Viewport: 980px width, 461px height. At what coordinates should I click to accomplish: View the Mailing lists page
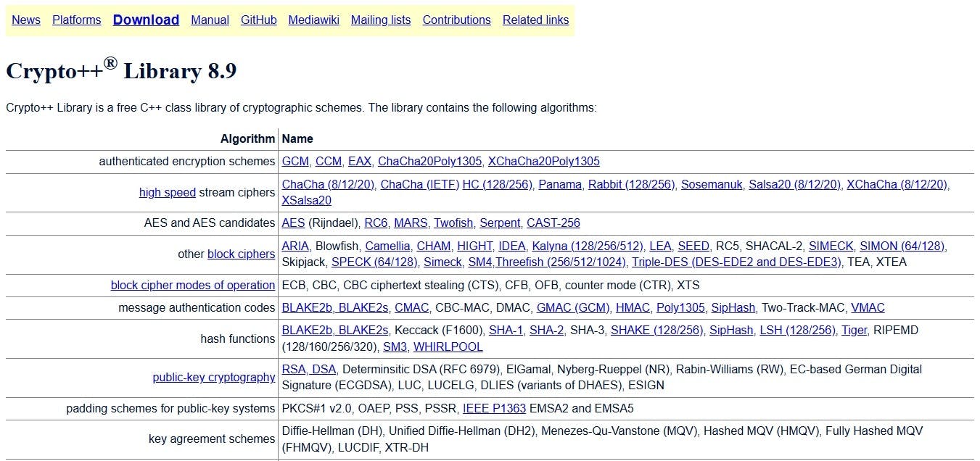[x=380, y=20]
